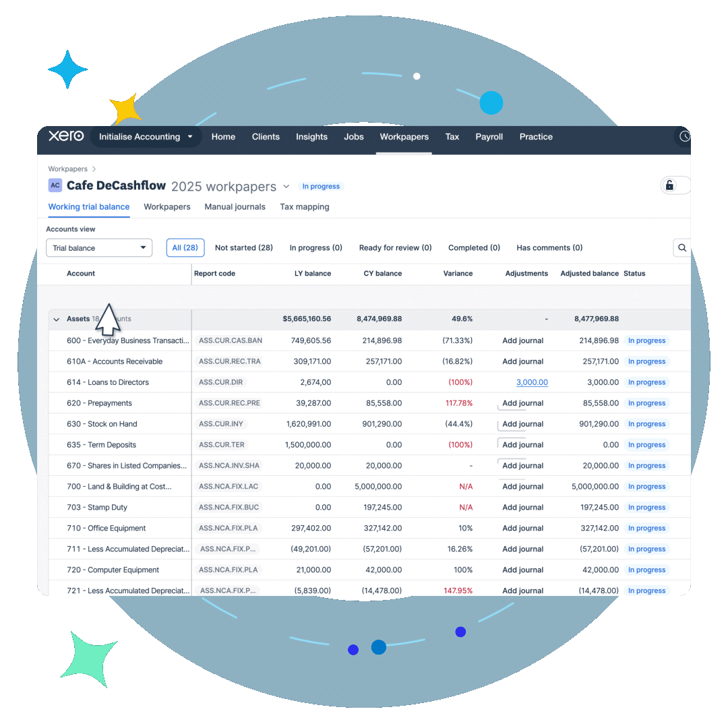Click the Workpapers breadcrumb link

click(x=67, y=169)
